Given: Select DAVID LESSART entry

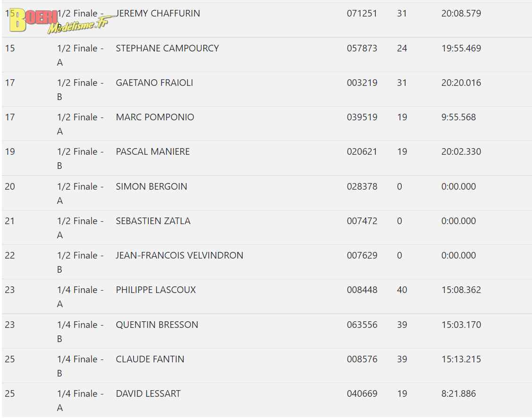Looking at the screenshot, I should 148,393.
